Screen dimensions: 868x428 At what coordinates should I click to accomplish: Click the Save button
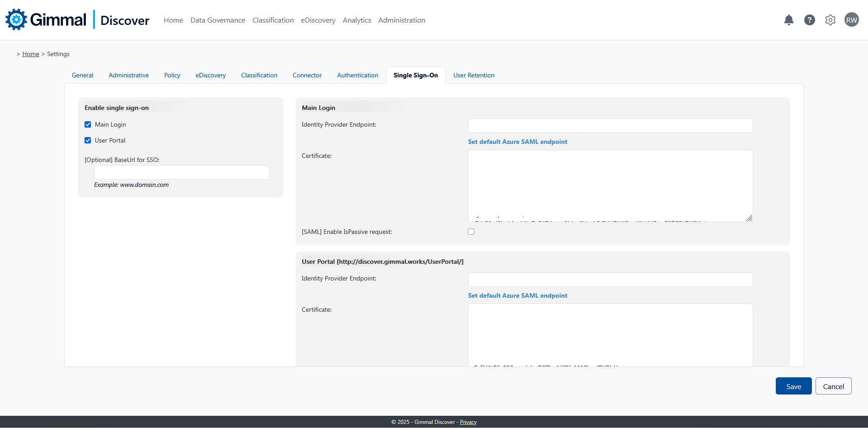(x=793, y=386)
